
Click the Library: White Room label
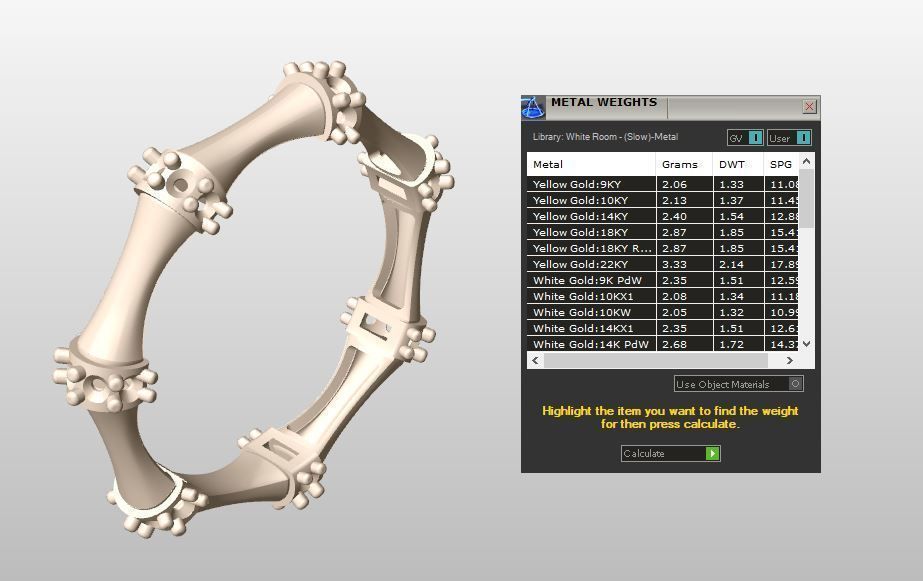pos(605,137)
